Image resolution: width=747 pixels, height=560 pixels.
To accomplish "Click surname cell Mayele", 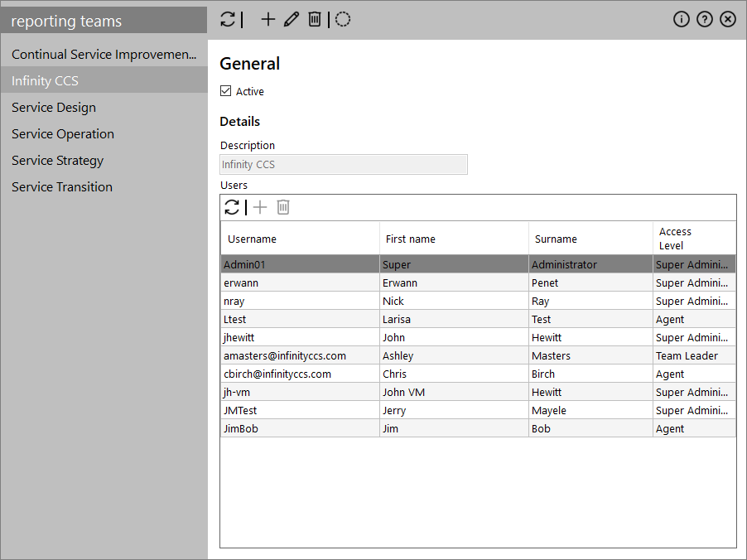I will 590,410.
